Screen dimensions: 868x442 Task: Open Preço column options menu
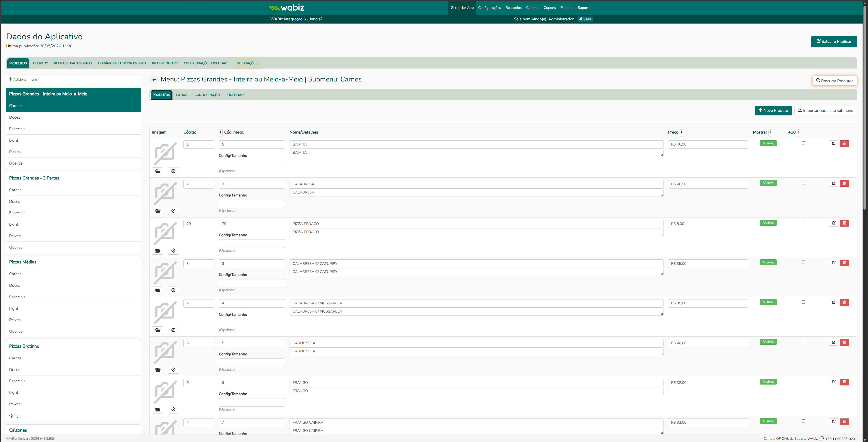[x=681, y=133]
